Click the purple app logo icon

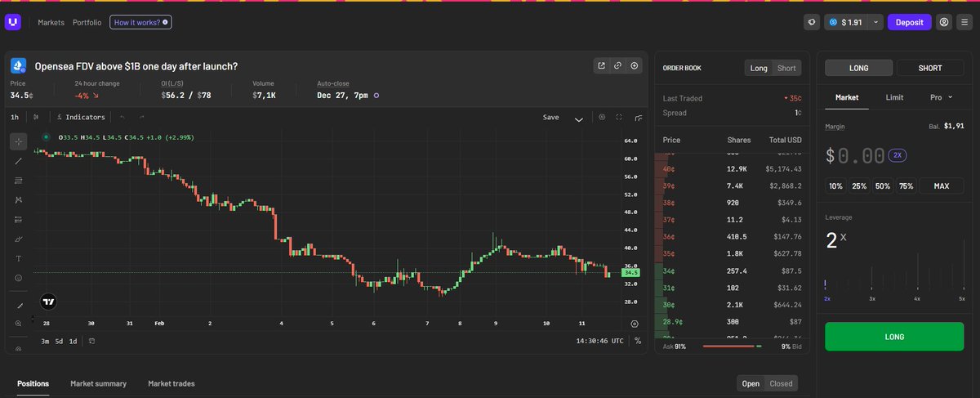(x=13, y=22)
